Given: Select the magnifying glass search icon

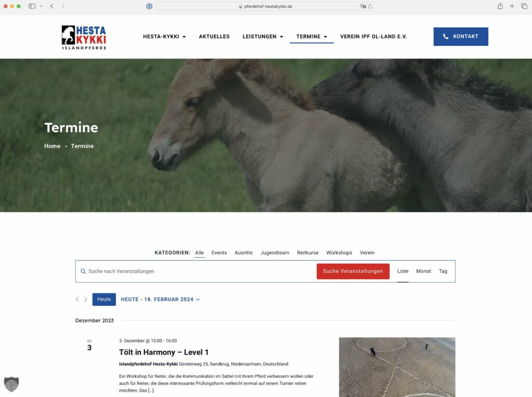Looking at the screenshot, I should click(83, 271).
